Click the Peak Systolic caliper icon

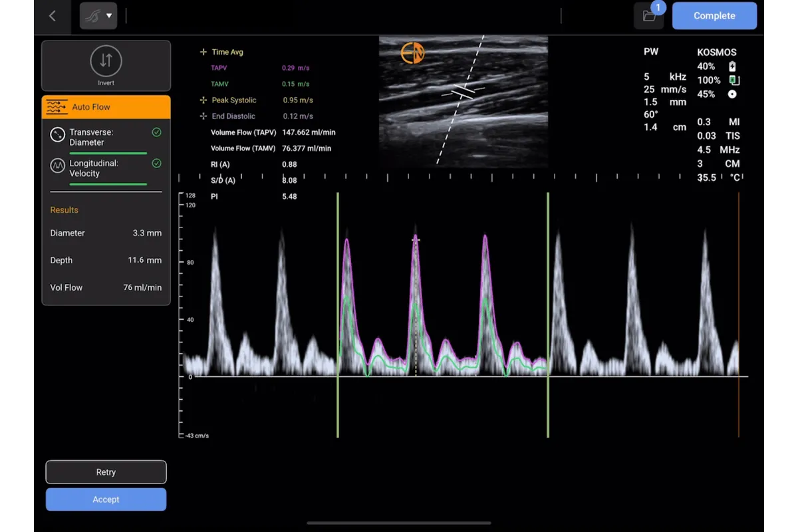pyautogui.click(x=203, y=100)
